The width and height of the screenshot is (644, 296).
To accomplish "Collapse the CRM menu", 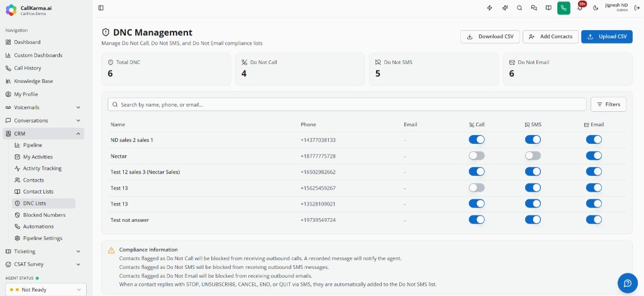I will point(43,133).
